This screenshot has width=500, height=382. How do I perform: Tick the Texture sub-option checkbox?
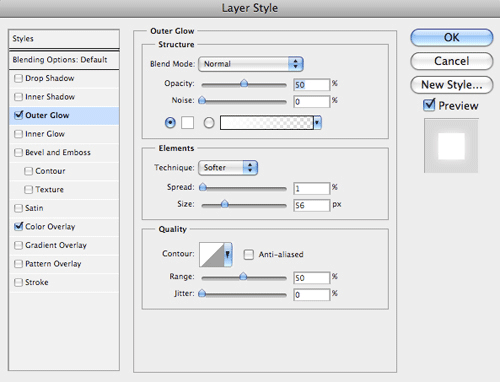[x=28, y=190]
